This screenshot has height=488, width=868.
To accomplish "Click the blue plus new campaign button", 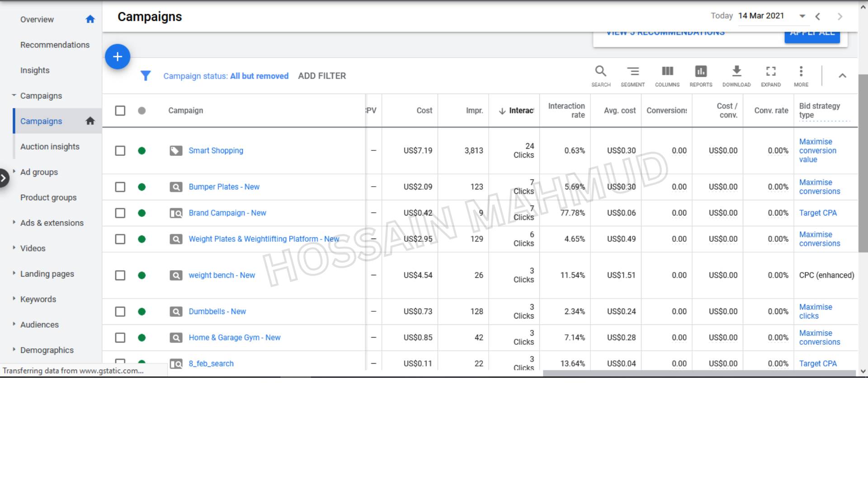I will click(118, 56).
